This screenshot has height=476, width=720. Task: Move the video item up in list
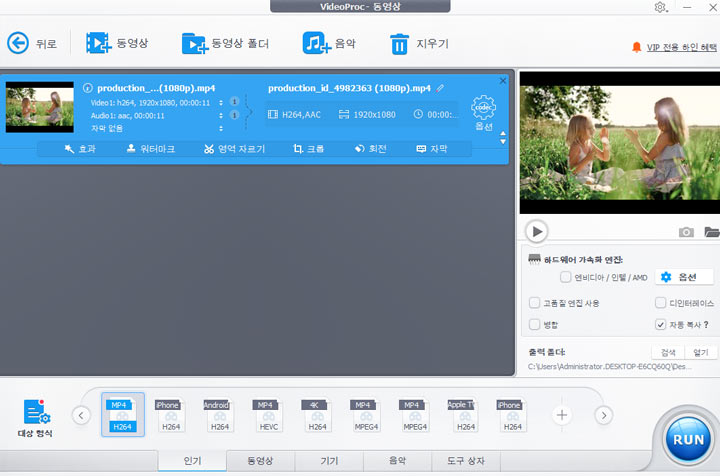tap(503, 134)
